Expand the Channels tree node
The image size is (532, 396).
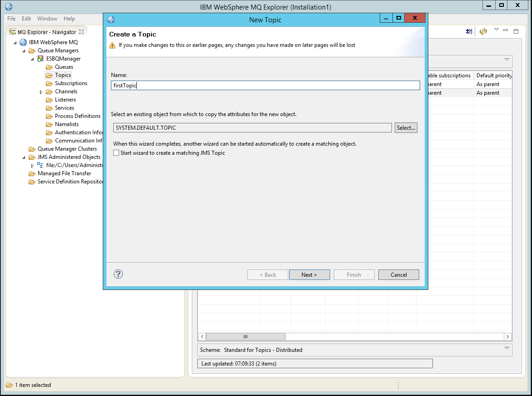(x=40, y=91)
